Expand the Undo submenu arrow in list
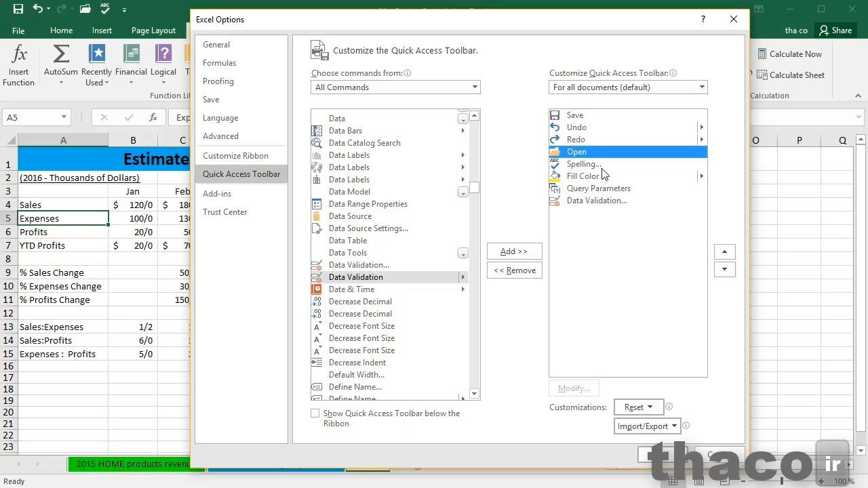868x488 pixels. (701, 127)
